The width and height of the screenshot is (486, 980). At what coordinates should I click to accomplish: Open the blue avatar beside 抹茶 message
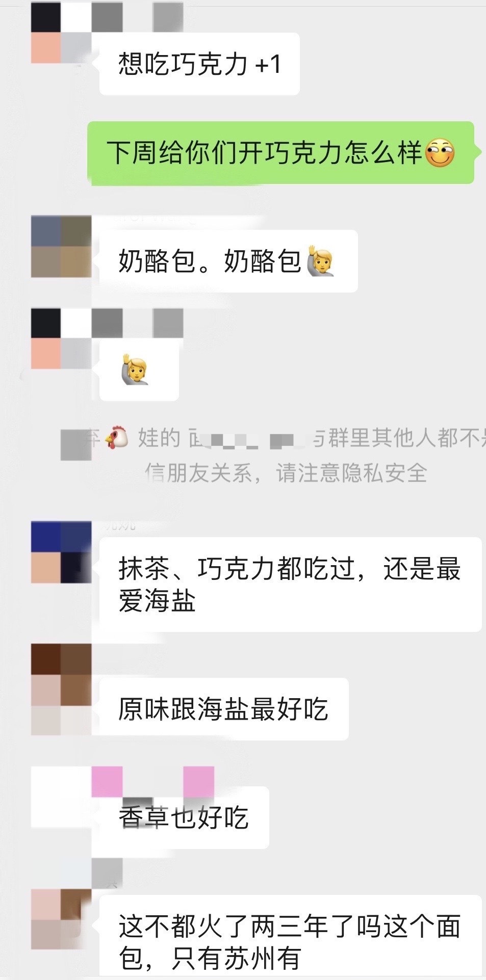point(61,552)
